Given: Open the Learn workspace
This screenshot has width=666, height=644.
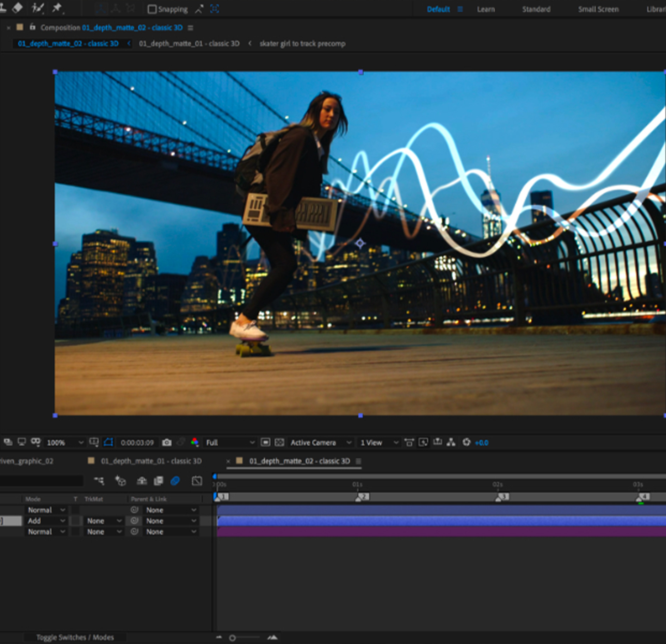Looking at the screenshot, I should coord(486,9).
